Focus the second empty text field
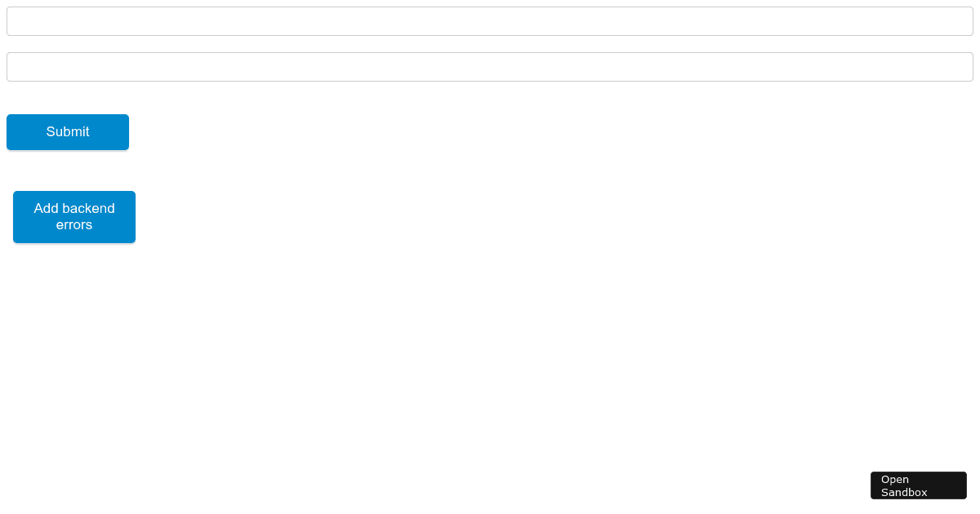This screenshot has height=514, width=980. pos(490,67)
